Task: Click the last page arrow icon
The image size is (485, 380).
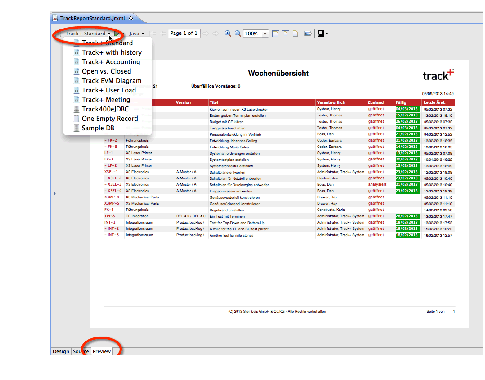Action: [216, 33]
